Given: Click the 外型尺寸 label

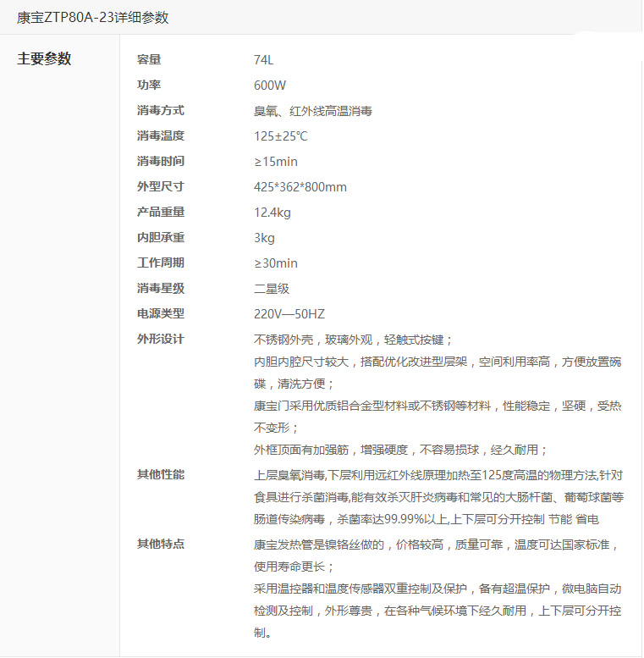Looking at the screenshot, I should [160, 187].
